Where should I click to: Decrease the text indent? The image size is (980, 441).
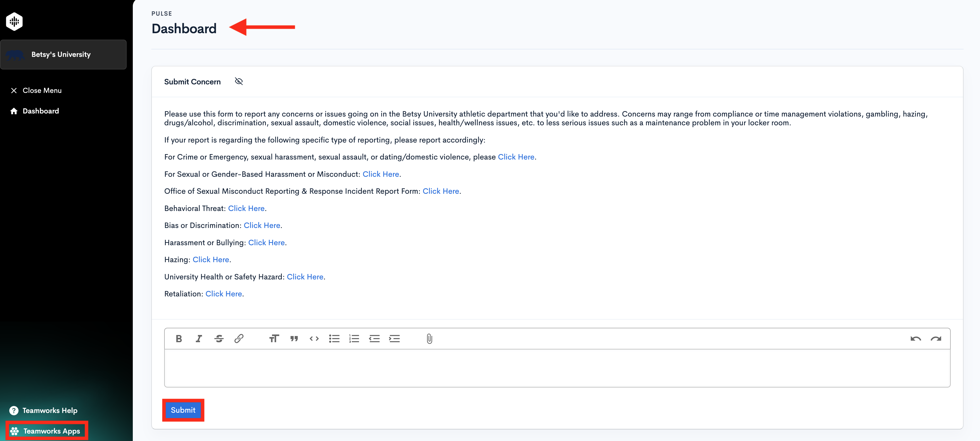coord(374,338)
